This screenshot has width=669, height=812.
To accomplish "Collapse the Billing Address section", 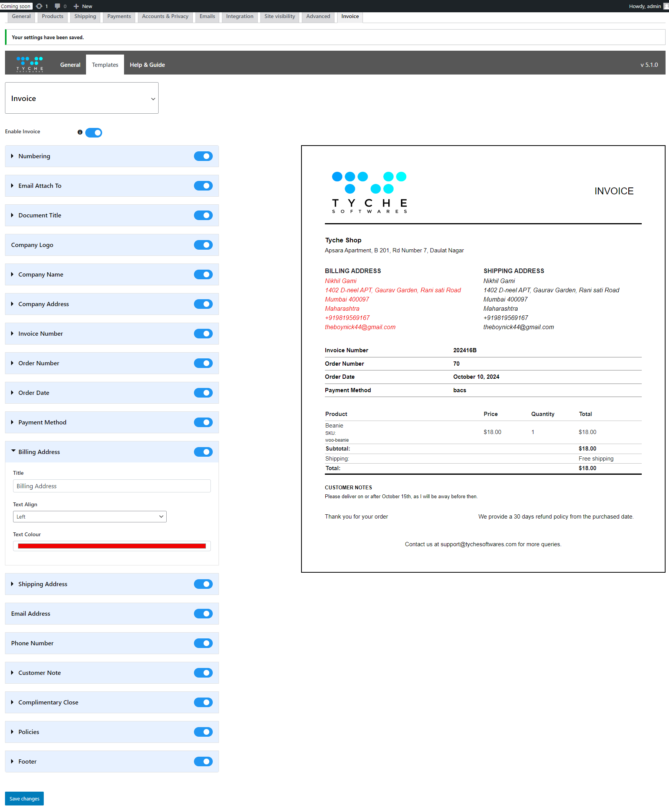I will coord(13,451).
